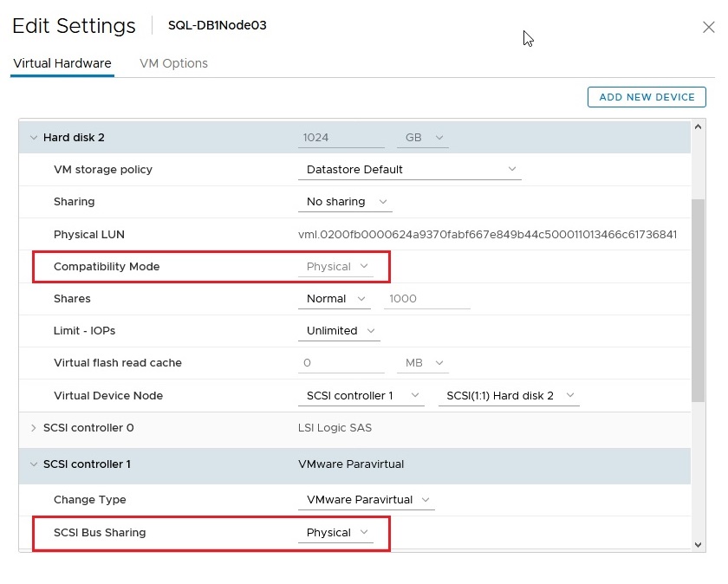Image resolution: width=728 pixels, height=584 pixels.
Task: Open the VM storage policy dropdown
Action: click(409, 170)
